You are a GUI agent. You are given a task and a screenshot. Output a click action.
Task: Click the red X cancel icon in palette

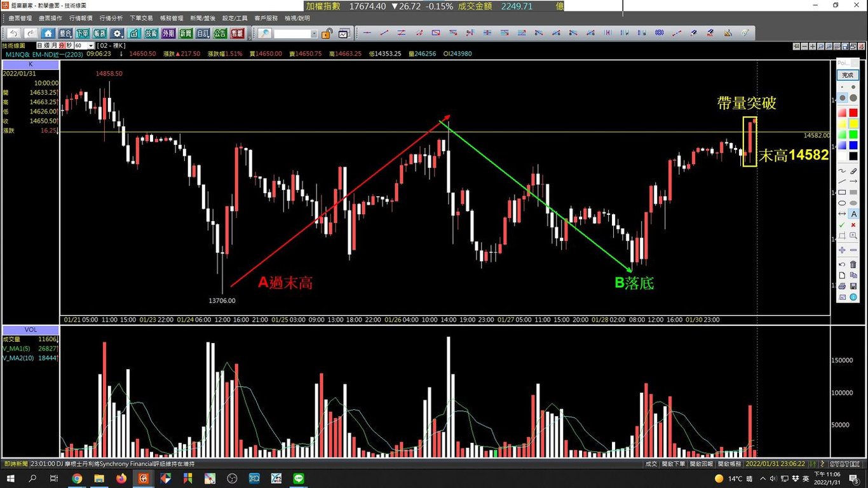(x=854, y=224)
